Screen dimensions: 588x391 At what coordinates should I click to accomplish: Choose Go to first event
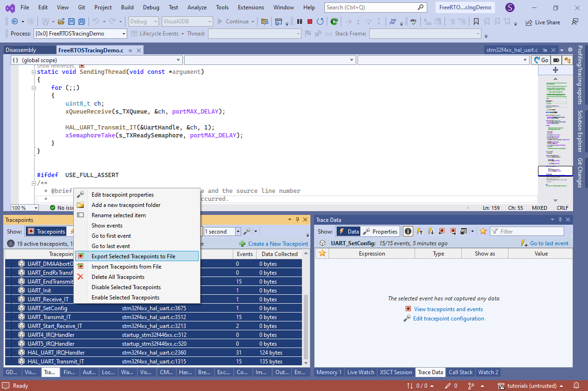[136, 236]
